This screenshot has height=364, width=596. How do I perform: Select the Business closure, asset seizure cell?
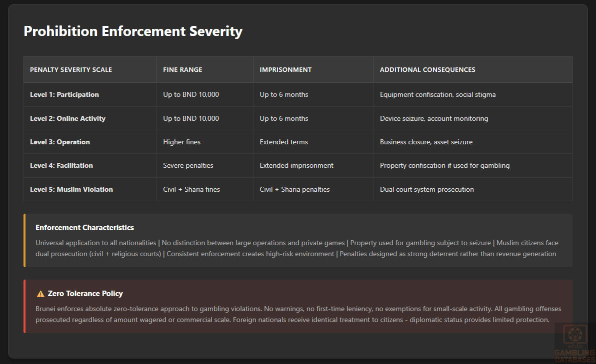pyautogui.click(x=426, y=142)
